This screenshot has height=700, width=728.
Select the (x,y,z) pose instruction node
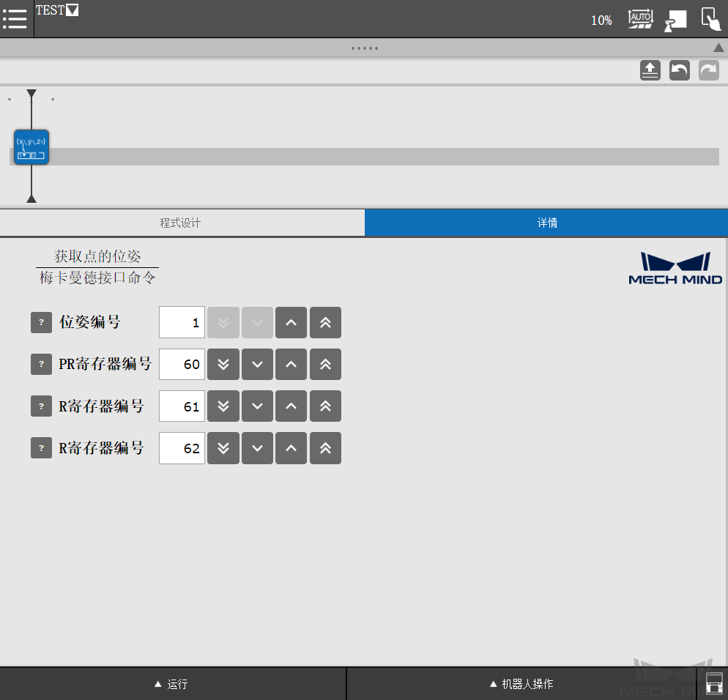31,146
